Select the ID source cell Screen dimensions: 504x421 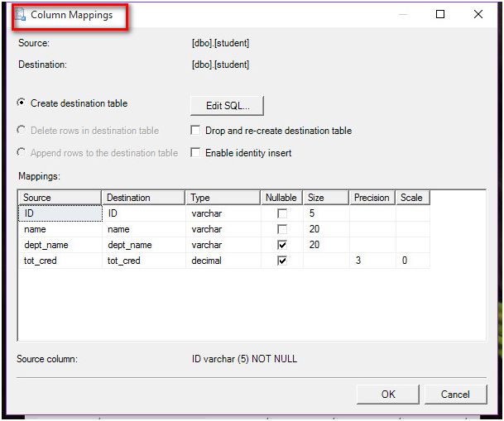tap(60, 213)
